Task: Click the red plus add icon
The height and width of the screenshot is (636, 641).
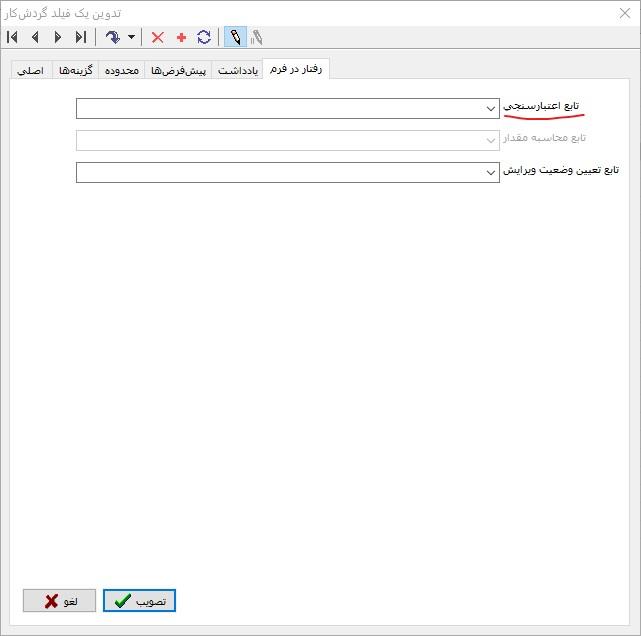Action: tap(181, 37)
